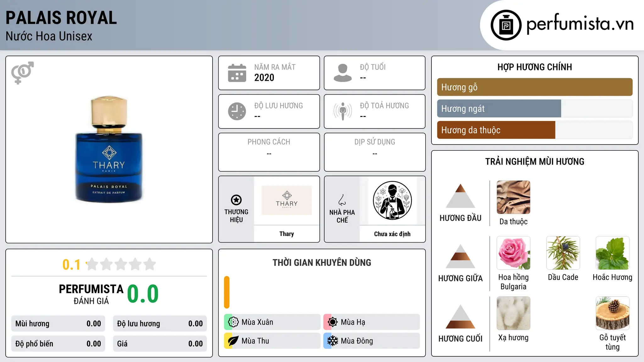This screenshot has height=362, width=644.
Task: Click the perfumista.vn site name
Action: click(580, 24)
